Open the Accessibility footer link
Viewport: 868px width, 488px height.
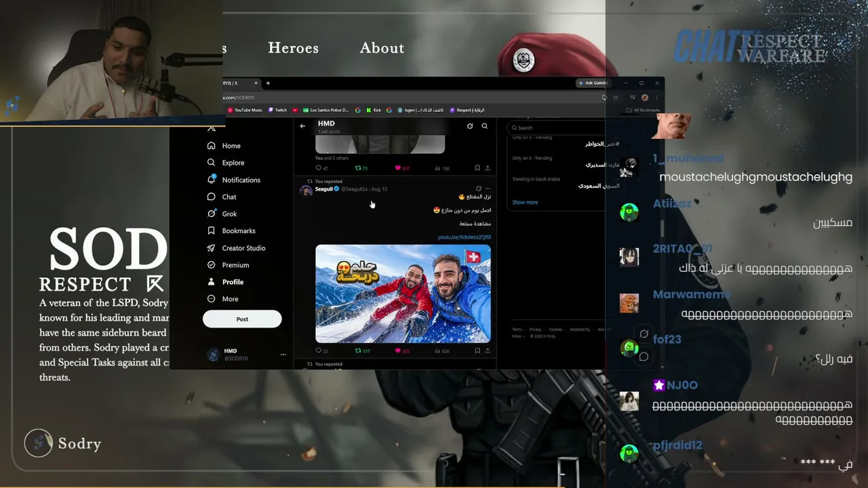(x=580, y=329)
